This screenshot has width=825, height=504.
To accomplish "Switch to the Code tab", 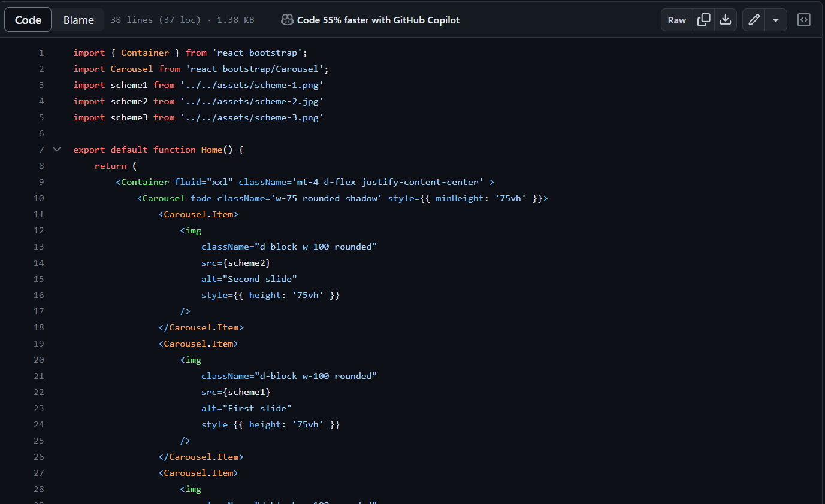I will pos(28,20).
